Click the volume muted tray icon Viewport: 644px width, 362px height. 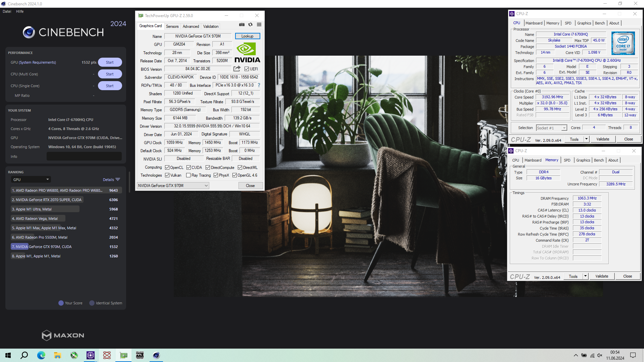(x=600, y=355)
